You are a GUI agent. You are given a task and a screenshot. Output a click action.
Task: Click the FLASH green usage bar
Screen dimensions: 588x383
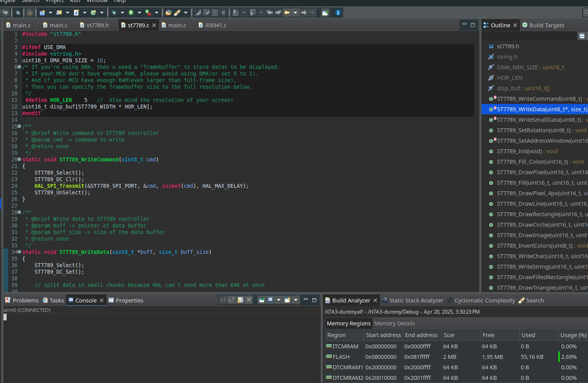pos(559,356)
